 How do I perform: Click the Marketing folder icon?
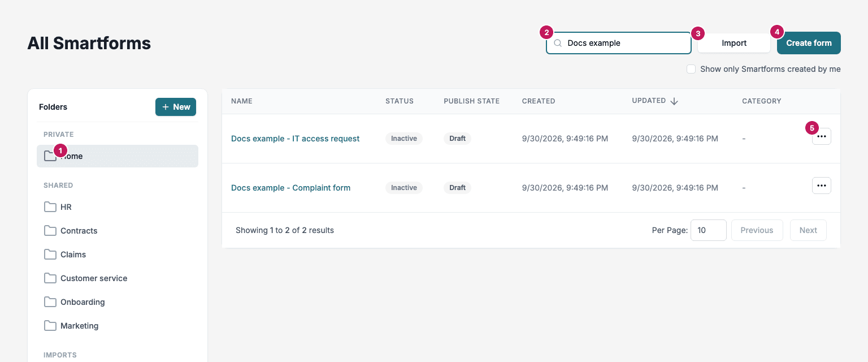tap(50, 326)
